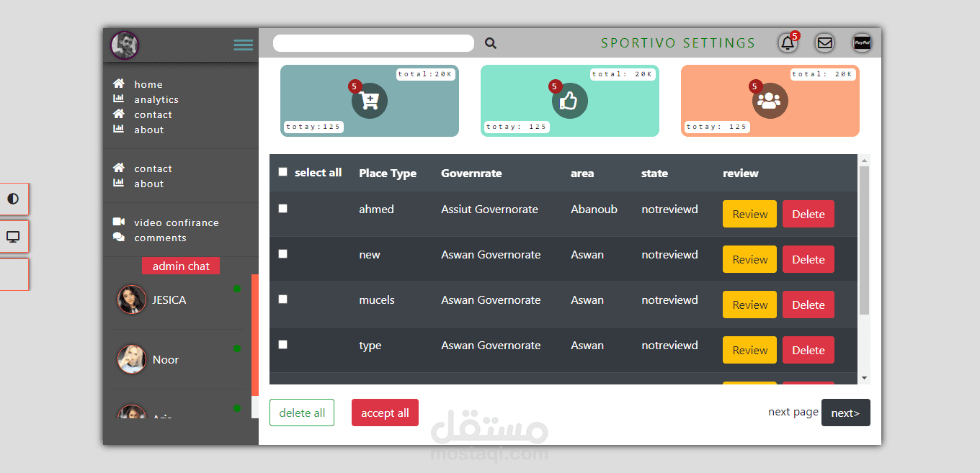Open notifications bell icon

coord(788,43)
